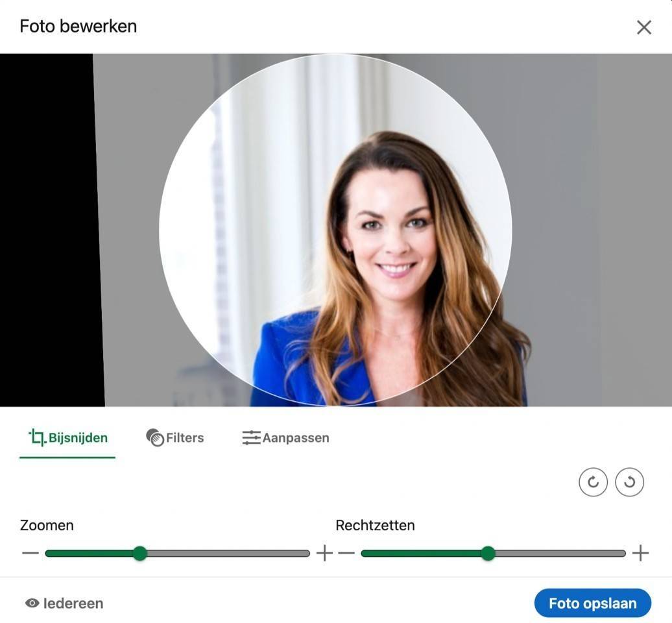This screenshot has width=672, height=623.
Task: Decrease straighten with Rechtzetten minus button
Action: point(346,553)
